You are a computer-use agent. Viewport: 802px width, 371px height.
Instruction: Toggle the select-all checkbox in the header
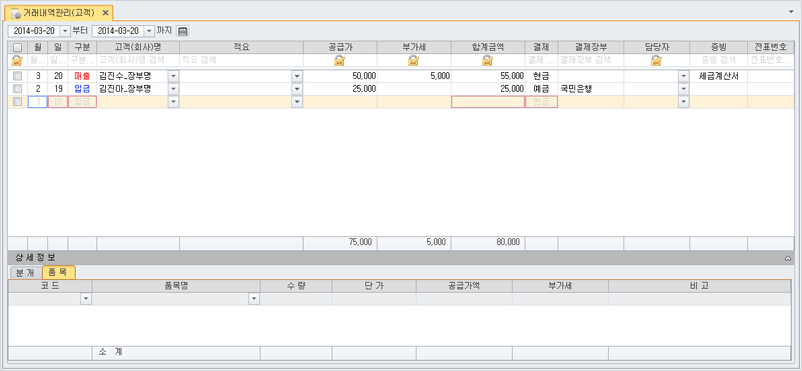coord(17,47)
